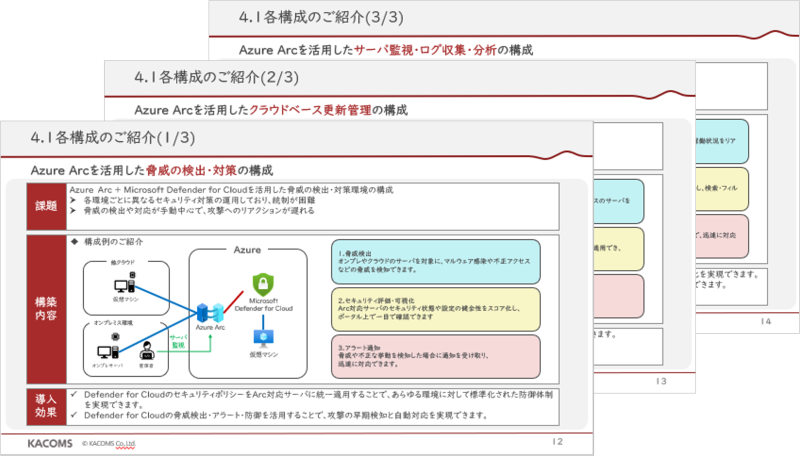Bring slide 4.1各構成のご紹介(2/3) to front

pos(198,77)
